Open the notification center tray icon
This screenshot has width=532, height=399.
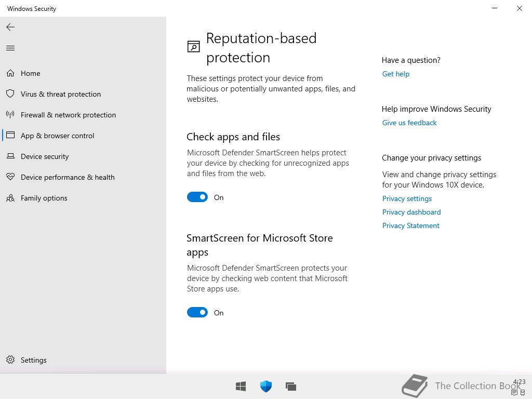[x=514, y=393]
